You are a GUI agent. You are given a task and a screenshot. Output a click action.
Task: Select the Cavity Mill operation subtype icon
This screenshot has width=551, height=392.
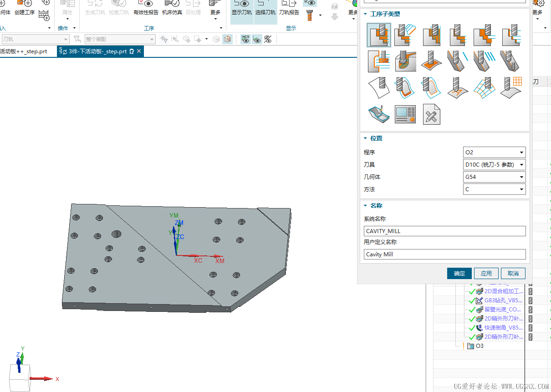coord(379,36)
